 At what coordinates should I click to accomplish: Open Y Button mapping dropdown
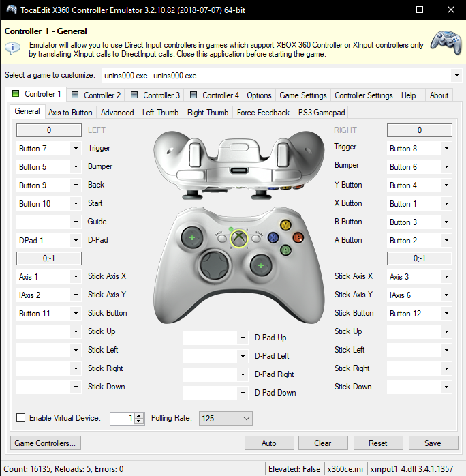tap(446, 185)
